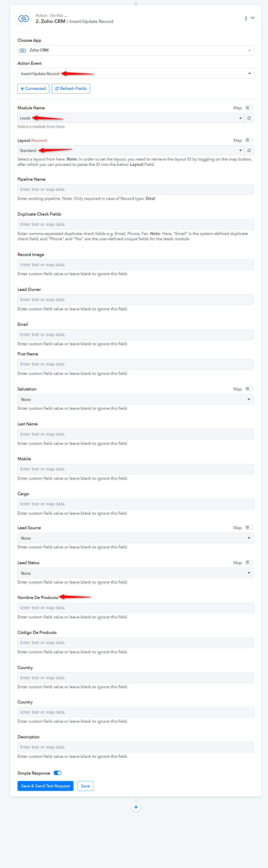Open the three-dot options menu in header

[246, 18]
